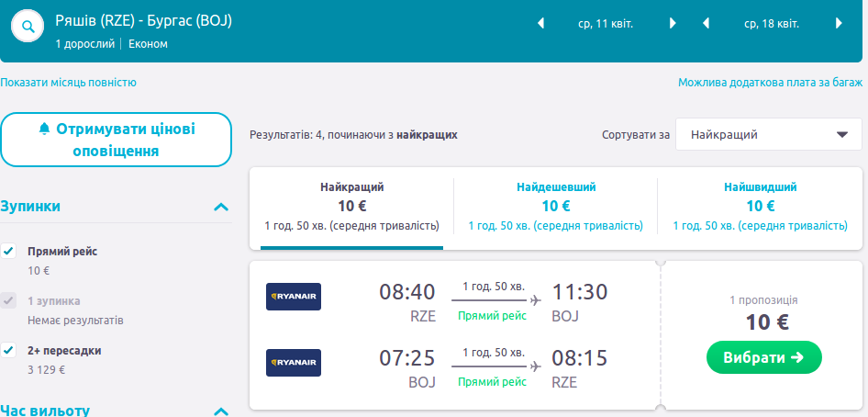868x417 pixels.
Task: Go to previous return date
Action: click(x=706, y=23)
